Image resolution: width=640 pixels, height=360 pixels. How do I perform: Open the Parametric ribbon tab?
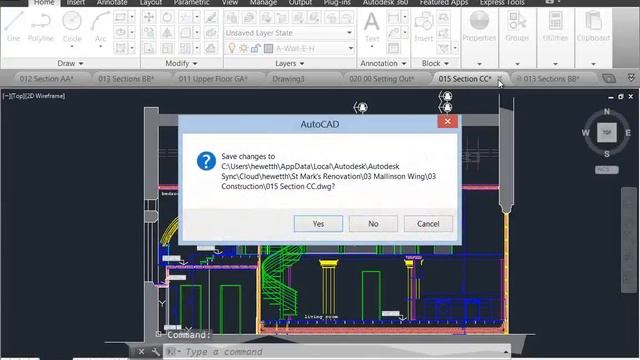coord(191,2)
